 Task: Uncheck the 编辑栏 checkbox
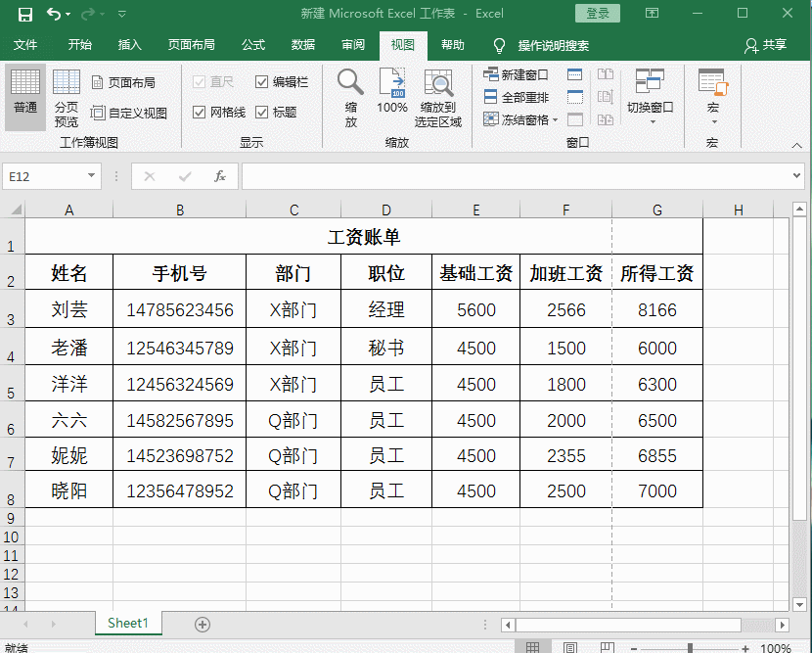click(x=262, y=81)
